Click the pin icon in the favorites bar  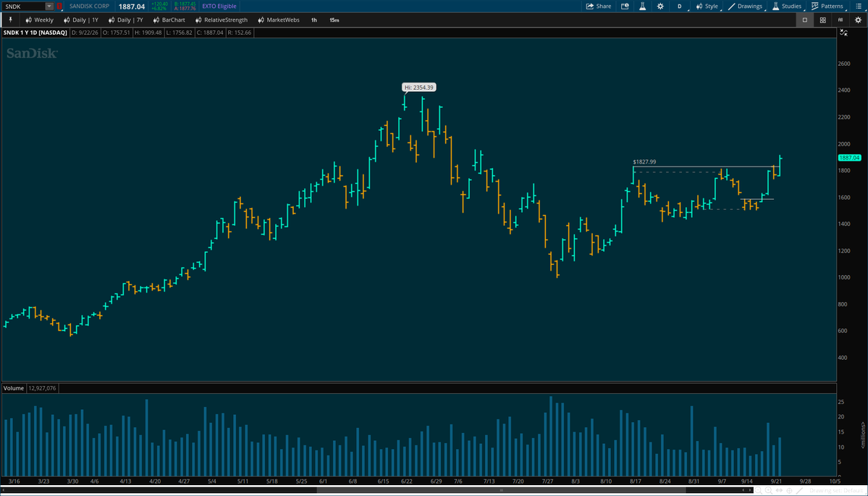pyautogui.click(x=10, y=20)
